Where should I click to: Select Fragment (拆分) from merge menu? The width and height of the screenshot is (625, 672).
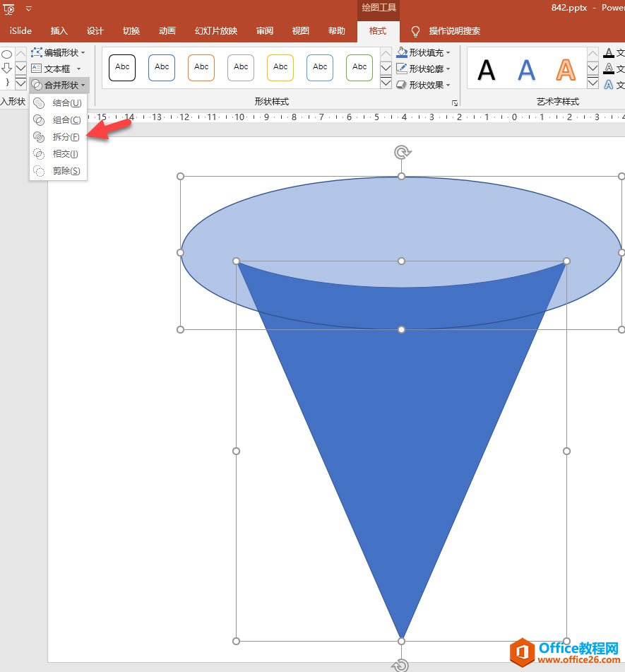(x=66, y=137)
